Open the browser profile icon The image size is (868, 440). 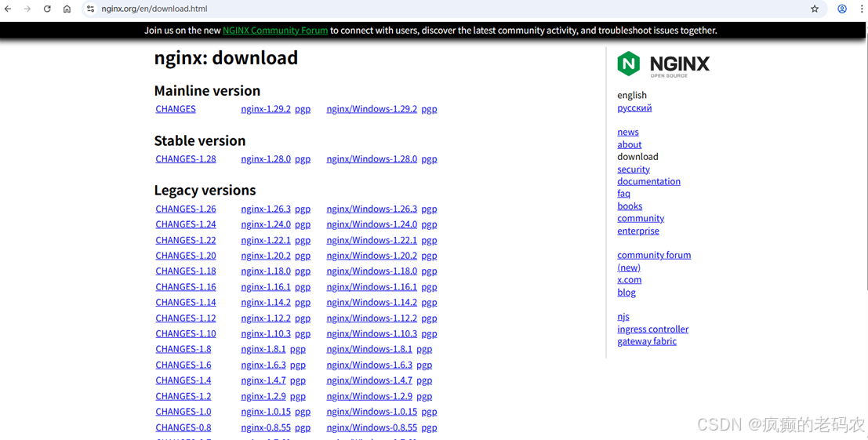pos(842,9)
